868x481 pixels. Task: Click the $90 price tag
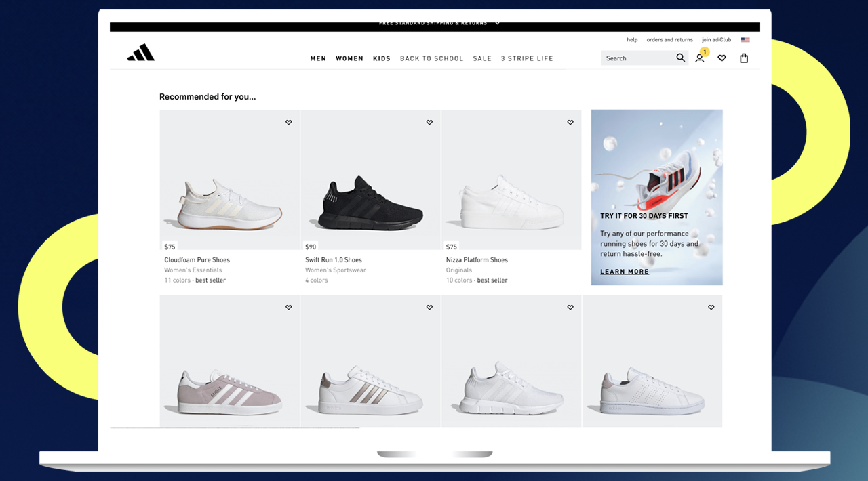pyautogui.click(x=311, y=247)
